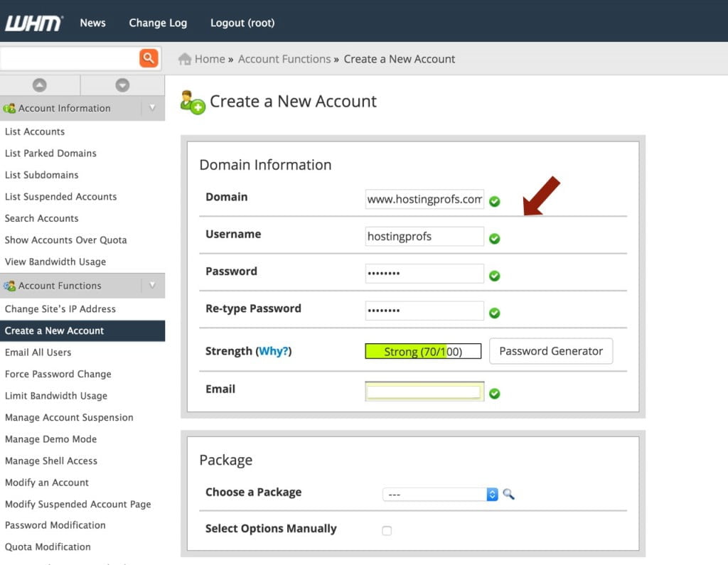Click the Password Generator button
This screenshot has height=565, width=728.
(551, 351)
